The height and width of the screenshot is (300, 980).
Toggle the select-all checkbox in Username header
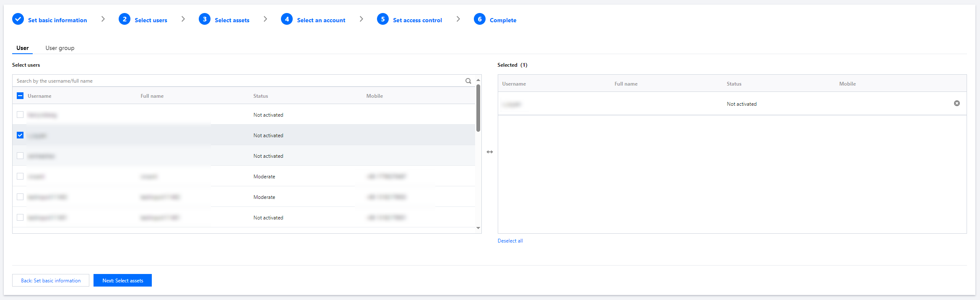(20, 96)
